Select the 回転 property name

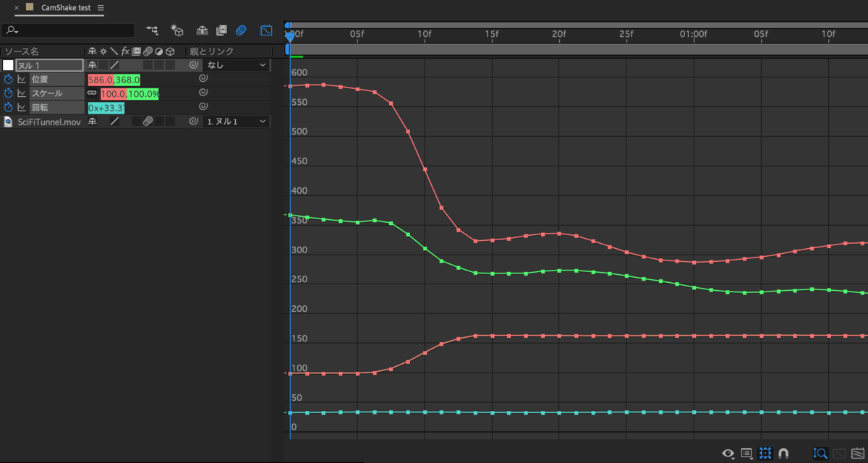tap(41, 107)
